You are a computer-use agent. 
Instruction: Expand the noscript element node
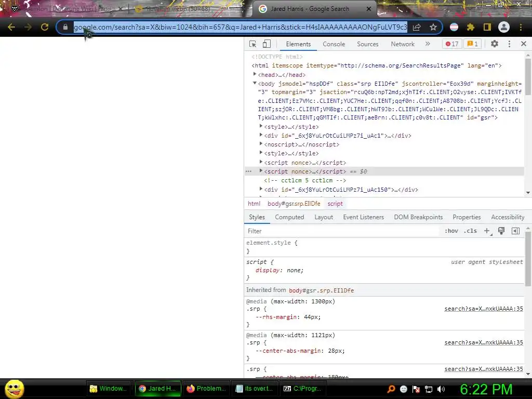coord(261,143)
